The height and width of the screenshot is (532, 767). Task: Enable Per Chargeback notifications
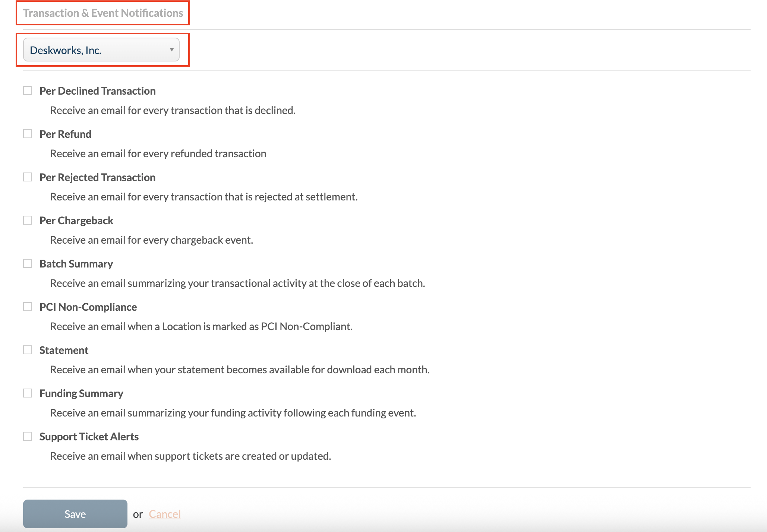28,220
